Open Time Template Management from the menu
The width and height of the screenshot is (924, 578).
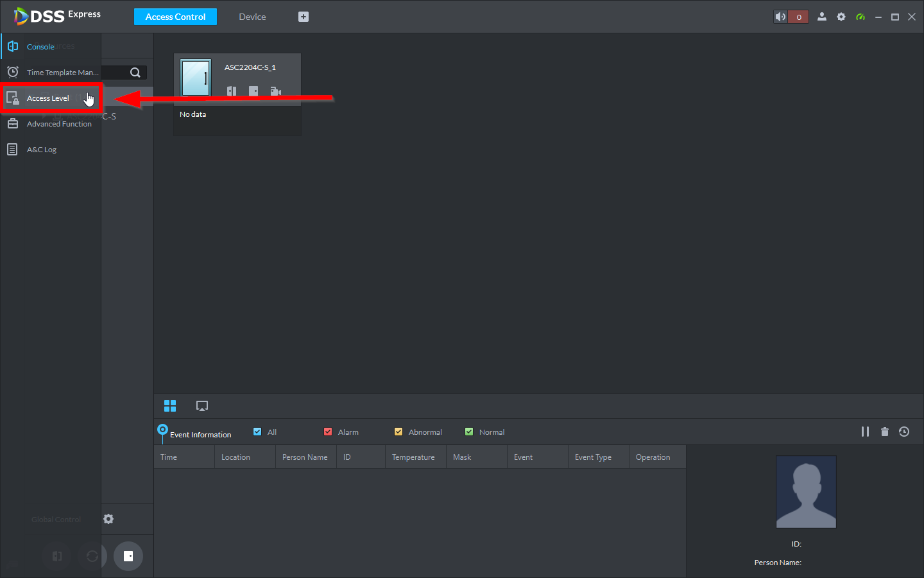coord(51,73)
